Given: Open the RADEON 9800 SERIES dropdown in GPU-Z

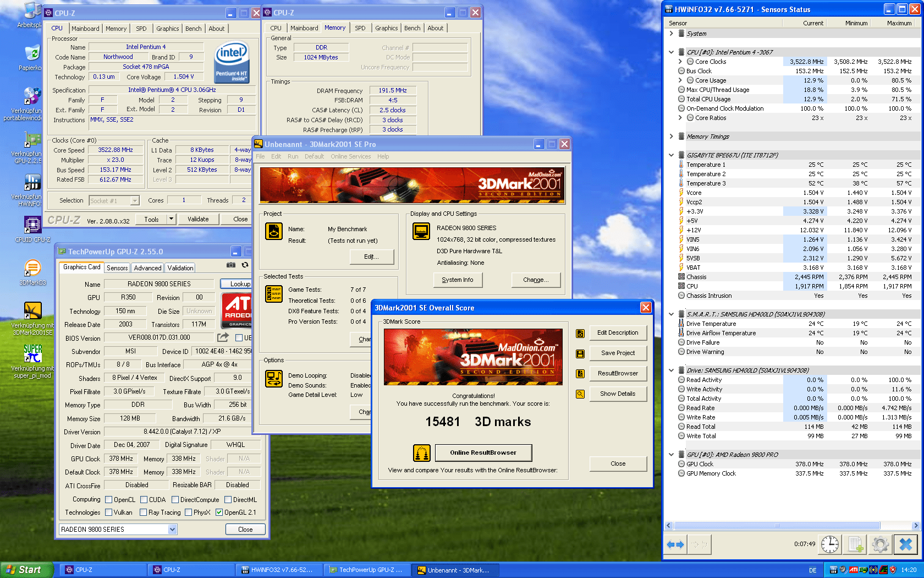Looking at the screenshot, I should pos(172,530).
